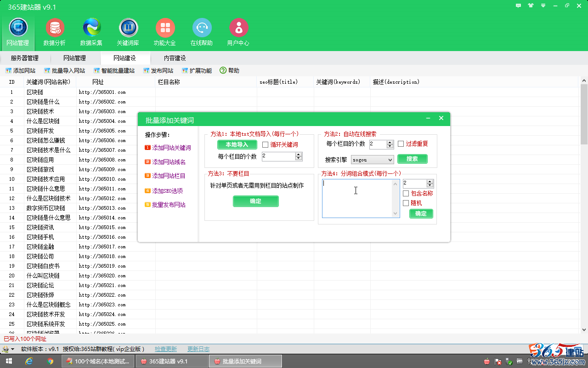Open the 网站管理 main module icon
The width and height of the screenshot is (588, 368).
point(18,32)
